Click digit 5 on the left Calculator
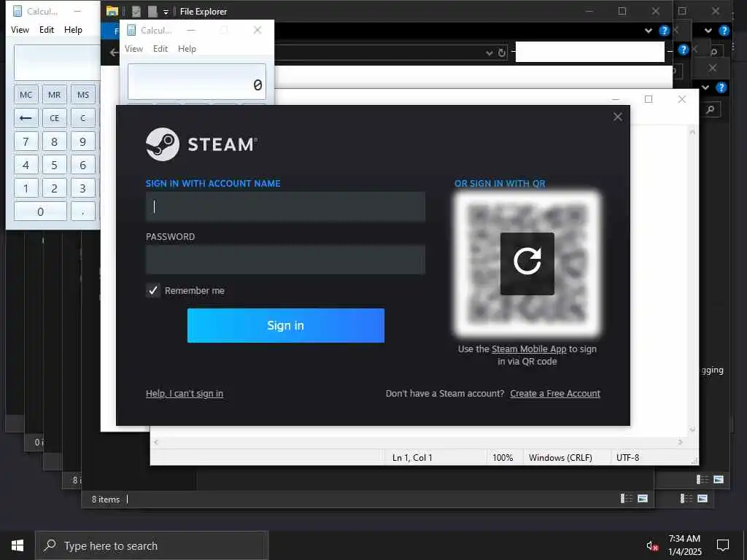 coord(54,165)
